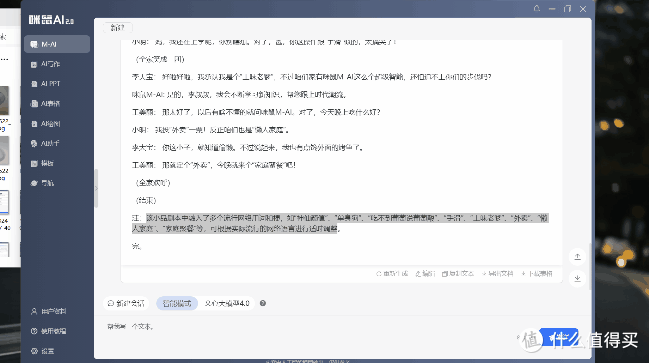649x363 pixels.
Task: Click the notification bell in title bar
Action: coord(537,8)
